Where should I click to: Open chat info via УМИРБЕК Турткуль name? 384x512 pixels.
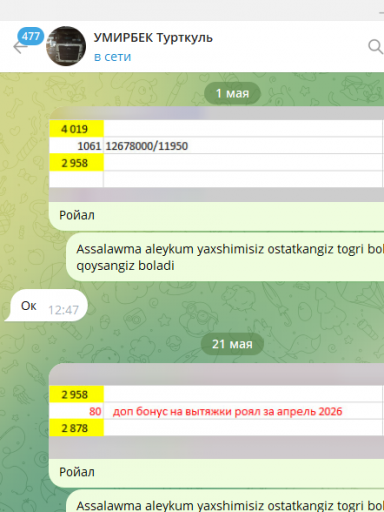pyautogui.click(x=153, y=38)
